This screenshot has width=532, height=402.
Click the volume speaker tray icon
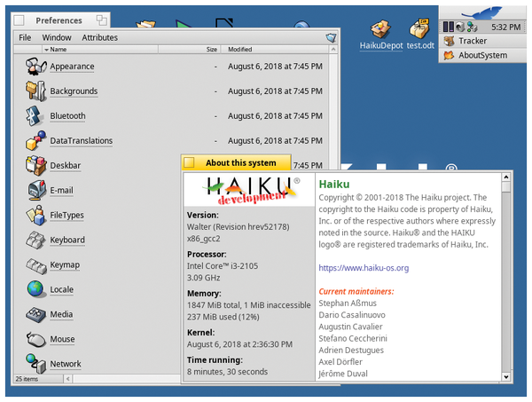coord(460,27)
